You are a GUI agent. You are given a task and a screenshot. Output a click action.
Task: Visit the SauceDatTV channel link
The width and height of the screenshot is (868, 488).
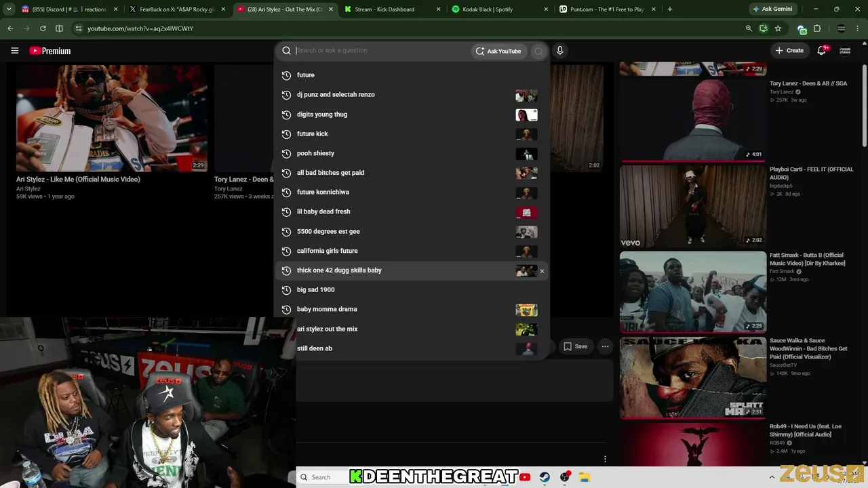[x=784, y=365]
